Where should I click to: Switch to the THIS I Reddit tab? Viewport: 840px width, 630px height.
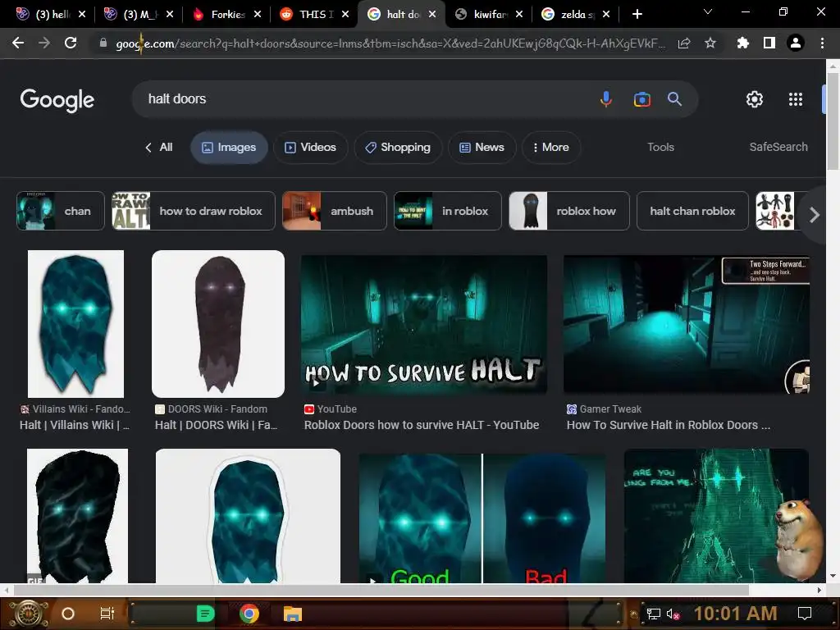314,15
